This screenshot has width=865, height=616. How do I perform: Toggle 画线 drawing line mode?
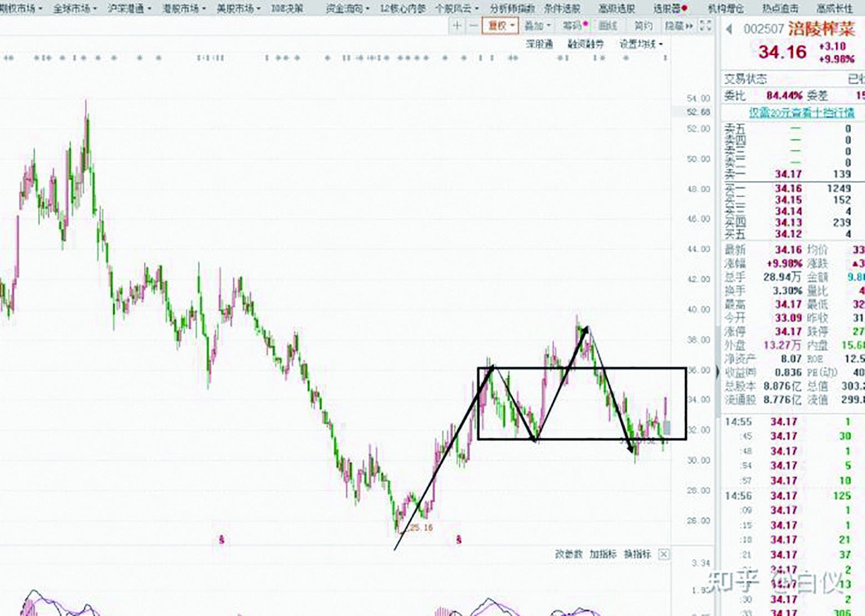pyautogui.click(x=608, y=26)
